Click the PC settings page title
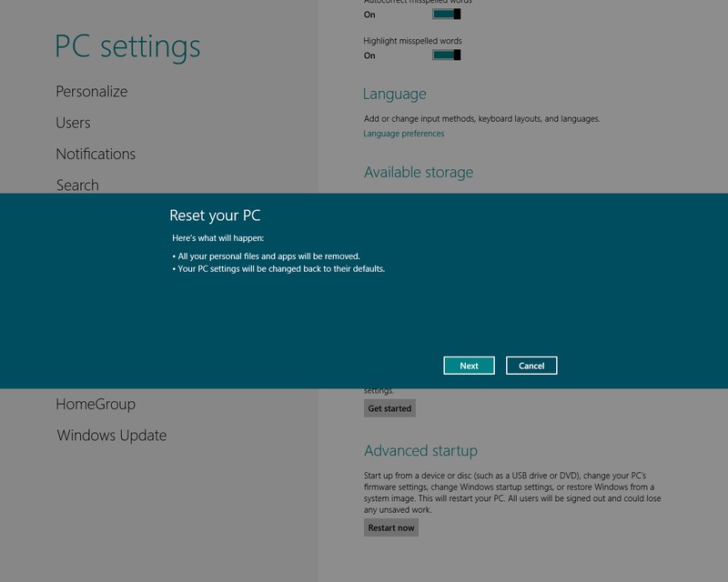 [x=127, y=45]
